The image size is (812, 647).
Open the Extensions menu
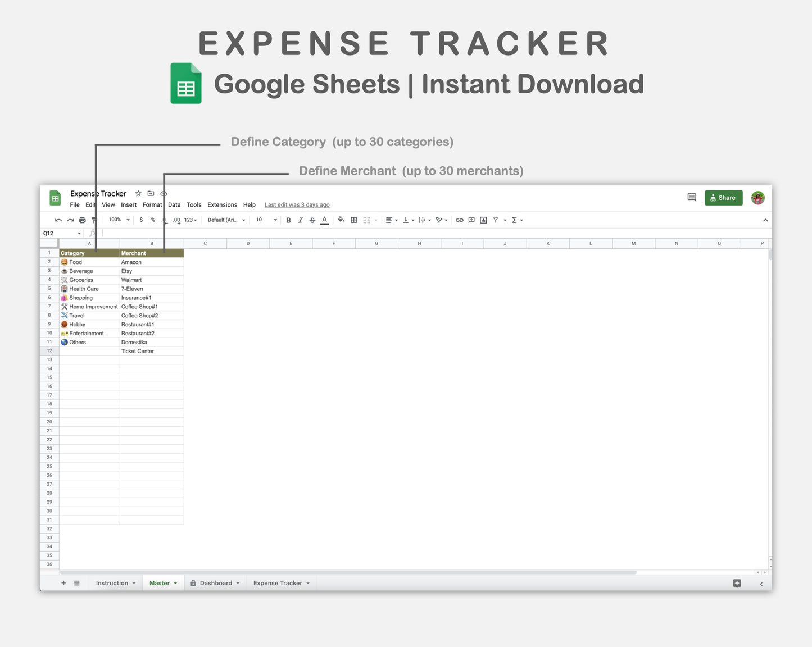click(x=222, y=204)
